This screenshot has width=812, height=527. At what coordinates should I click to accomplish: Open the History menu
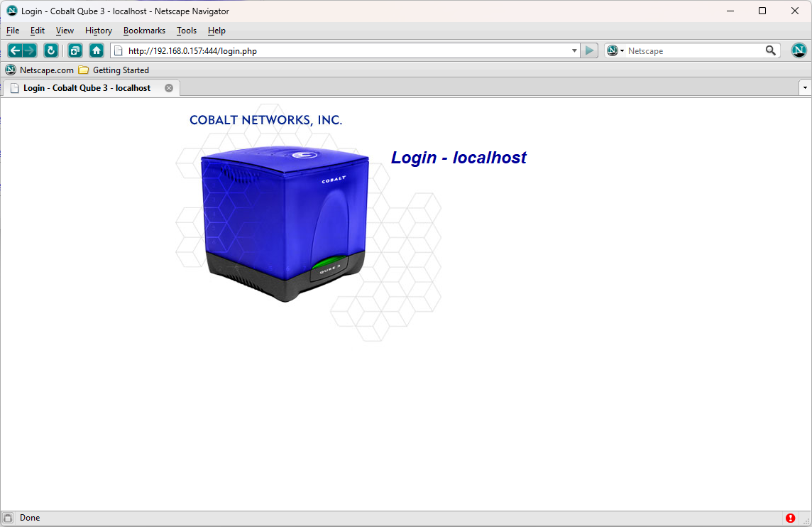(x=98, y=31)
